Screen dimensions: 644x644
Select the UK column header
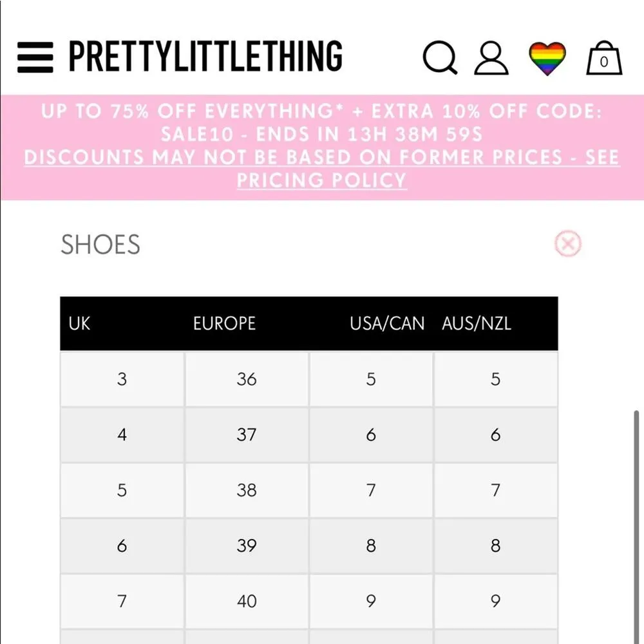click(x=79, y=324)
